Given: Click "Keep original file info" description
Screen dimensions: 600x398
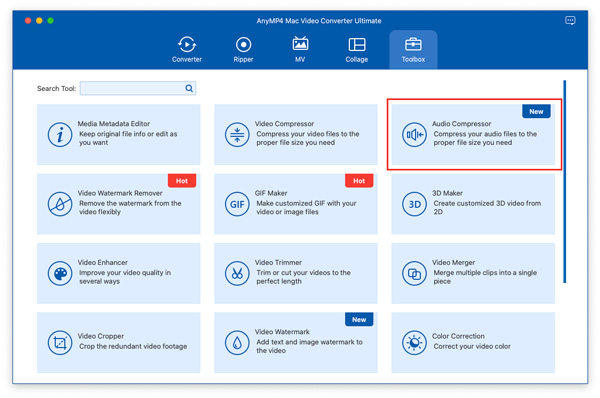Looking at the screenshot, I should [128, 138].
